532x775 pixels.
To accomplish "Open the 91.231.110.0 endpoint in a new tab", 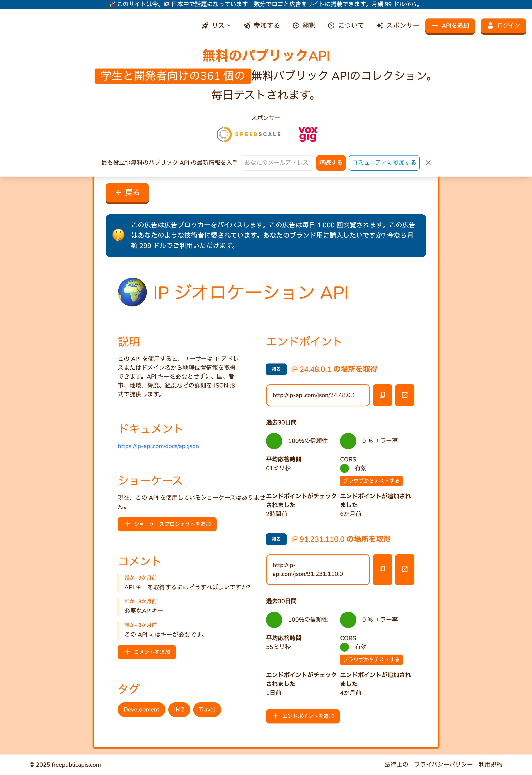I will pyautogui.click(x=404, y=570).
